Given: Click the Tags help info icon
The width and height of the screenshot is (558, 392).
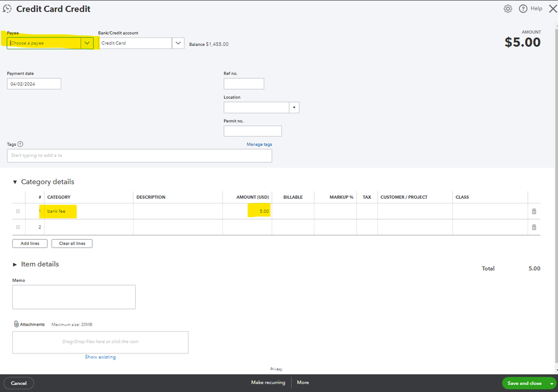Looking at the screenshot, I should (20, 144).
